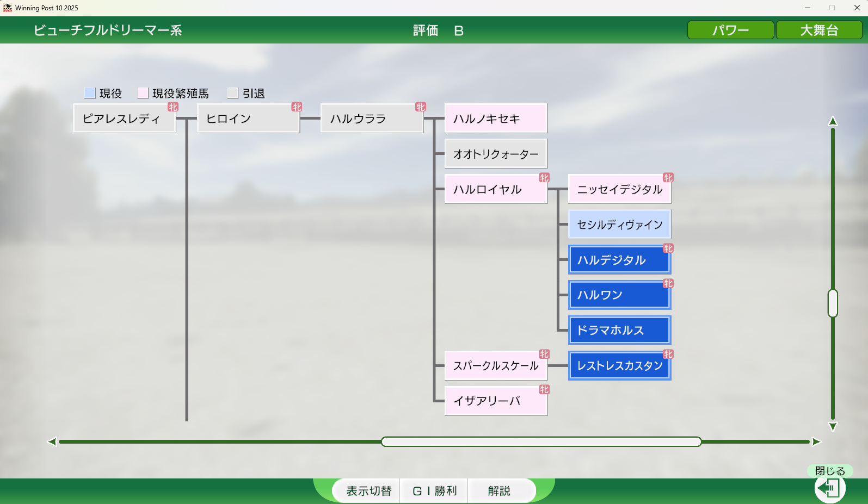Close the Winning Post 10 2025 window
This screenshot has width=868, height=504.
857,8
